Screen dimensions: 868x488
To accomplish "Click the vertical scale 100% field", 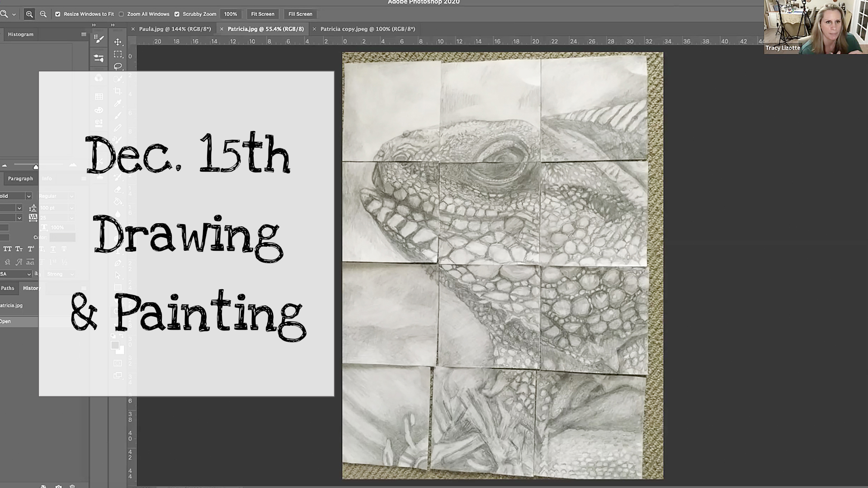I will tap(61, 228).
